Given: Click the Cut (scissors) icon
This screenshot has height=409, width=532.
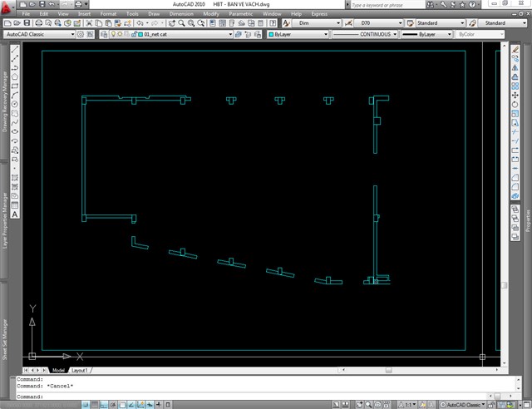Looking at the screenshot, I should coord(89,23).
